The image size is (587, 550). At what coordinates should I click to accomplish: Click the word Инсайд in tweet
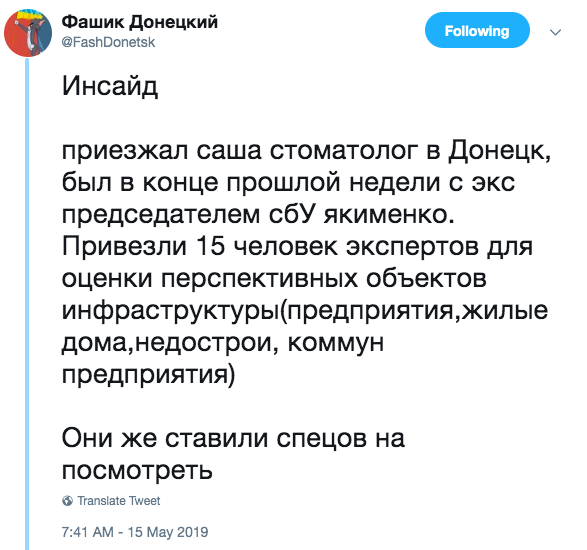pyautogui.click(x=110, y=87)
